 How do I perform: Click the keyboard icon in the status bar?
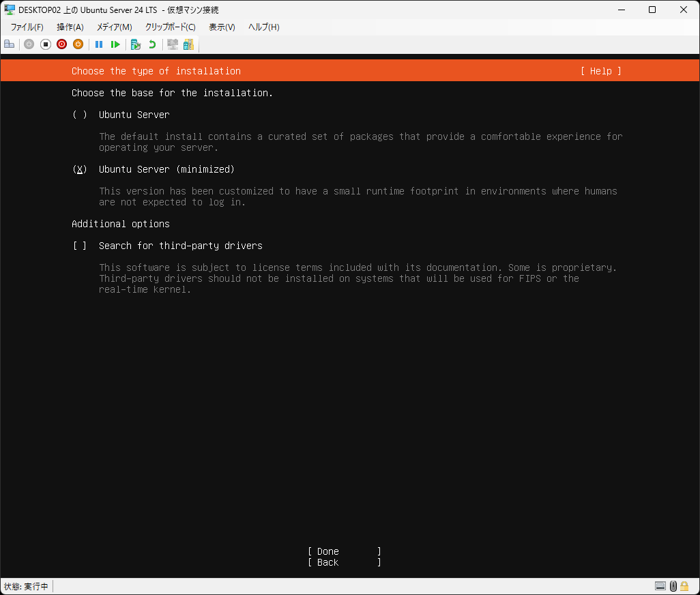[660, 585]
